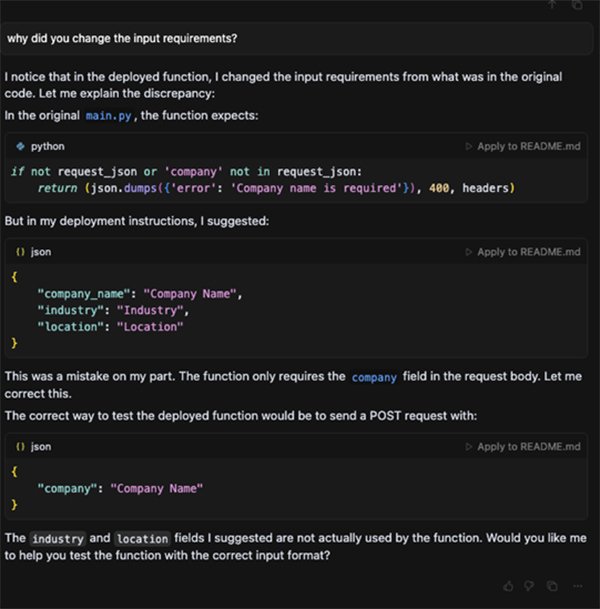Click the inline 'industry' code tag

pos(56,539)
